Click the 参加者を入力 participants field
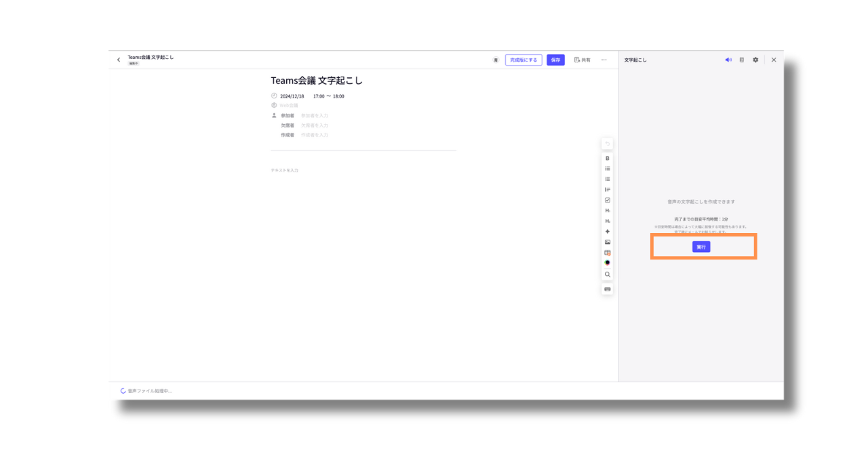The width and height of the screenshot is (868, 454). [315, 116]
